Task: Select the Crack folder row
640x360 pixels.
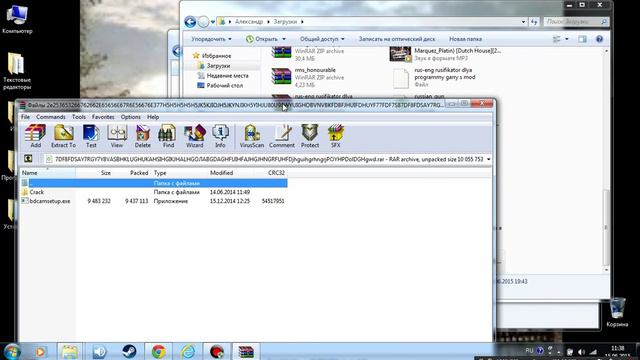Action: [154, 192]
